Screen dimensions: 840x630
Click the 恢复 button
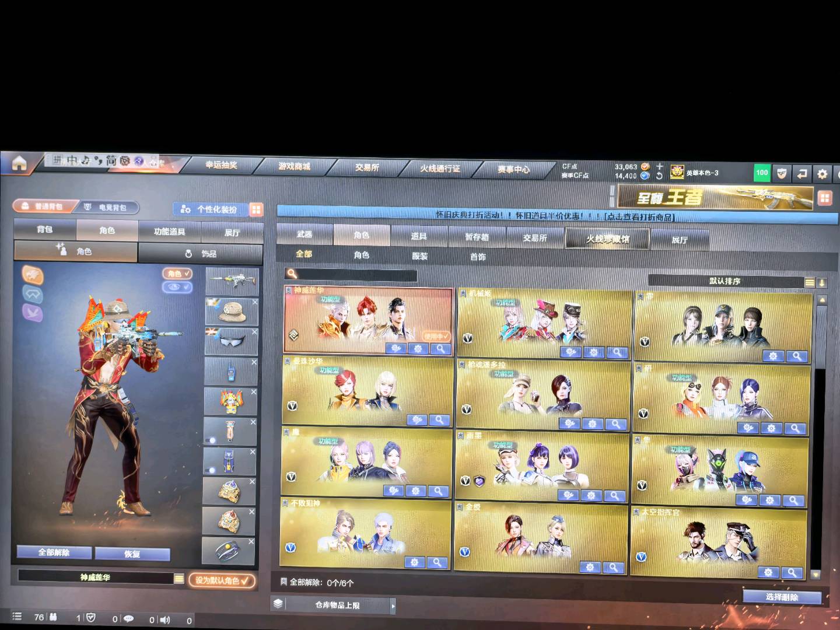click(132, 554)
